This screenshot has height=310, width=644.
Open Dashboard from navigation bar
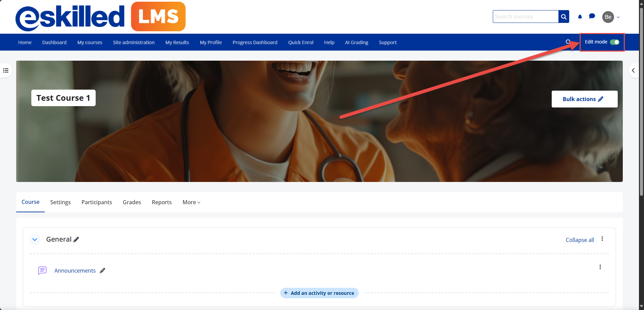tap(54, 42)
